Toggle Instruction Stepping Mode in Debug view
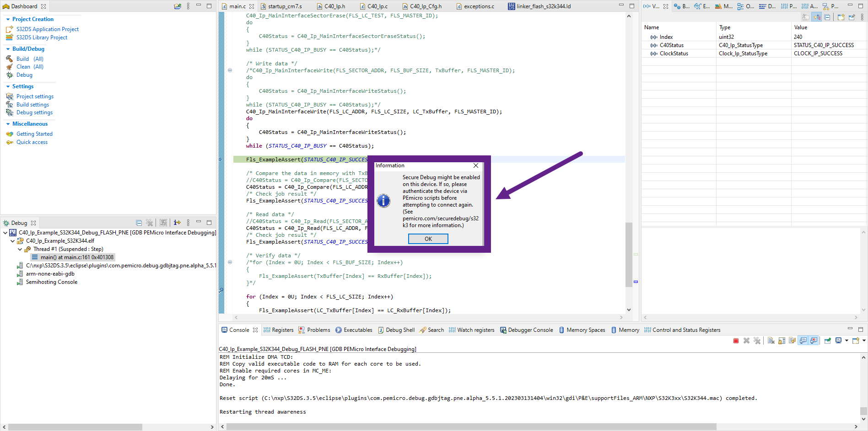Viewport: 868px width, 431px height. point(177,223)
